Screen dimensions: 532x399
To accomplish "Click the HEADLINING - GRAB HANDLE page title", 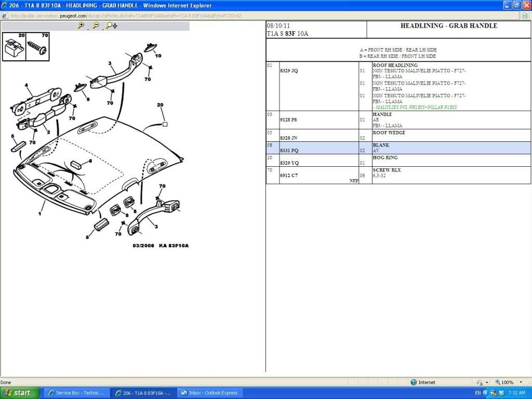I will pyautogui.click(x=449, y=26).
